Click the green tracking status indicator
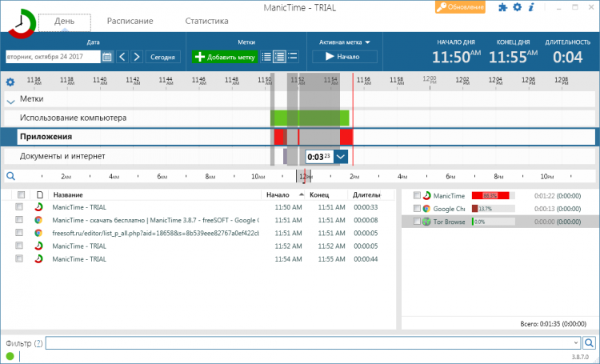The width and height of the screenshot is (600, 364). coord(10,356)
